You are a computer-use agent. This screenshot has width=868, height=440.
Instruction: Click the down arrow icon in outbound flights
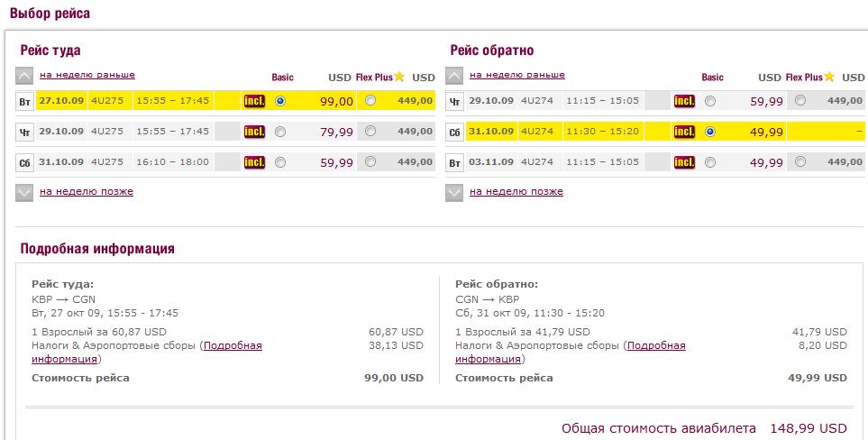24,192
